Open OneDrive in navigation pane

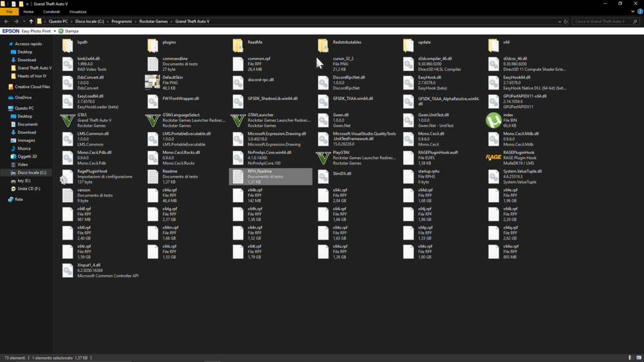tap(20, 98)
